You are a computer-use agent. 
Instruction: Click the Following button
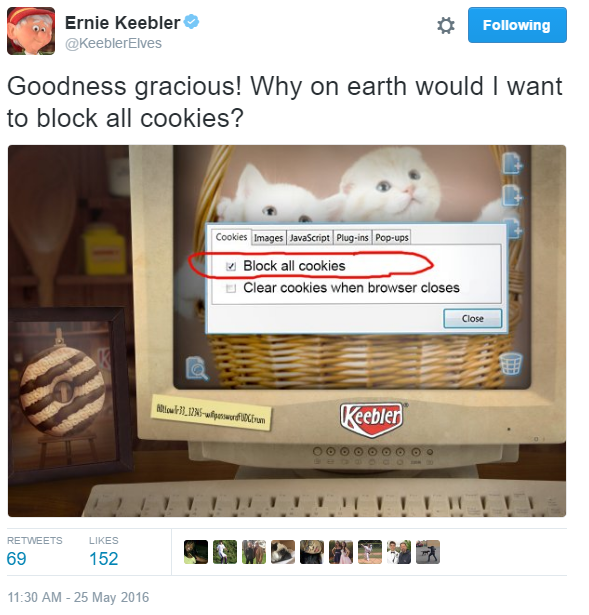517,25
